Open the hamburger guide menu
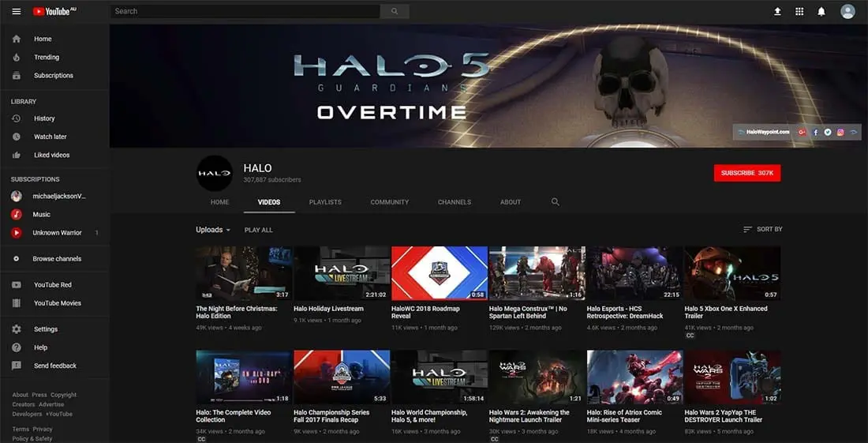Screen dimensions: 868x443 tap(17, 11)
